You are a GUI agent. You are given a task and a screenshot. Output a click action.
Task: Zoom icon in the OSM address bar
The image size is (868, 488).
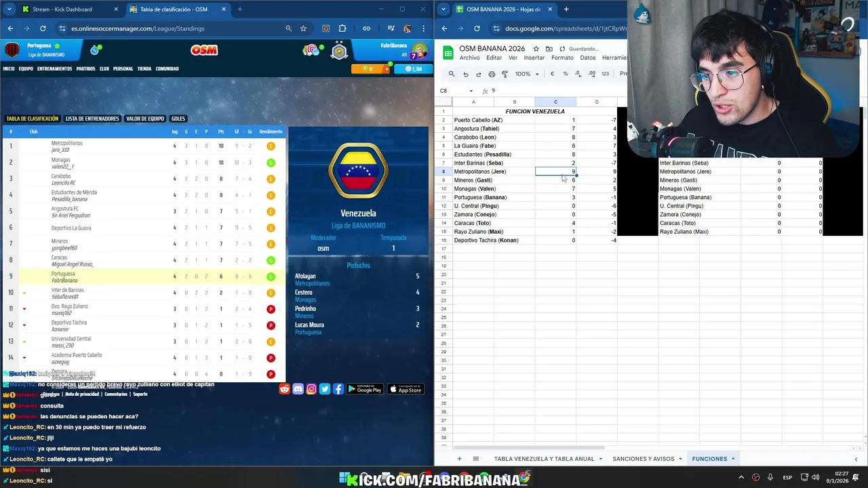pyautogui.click(x=288, y=28)
